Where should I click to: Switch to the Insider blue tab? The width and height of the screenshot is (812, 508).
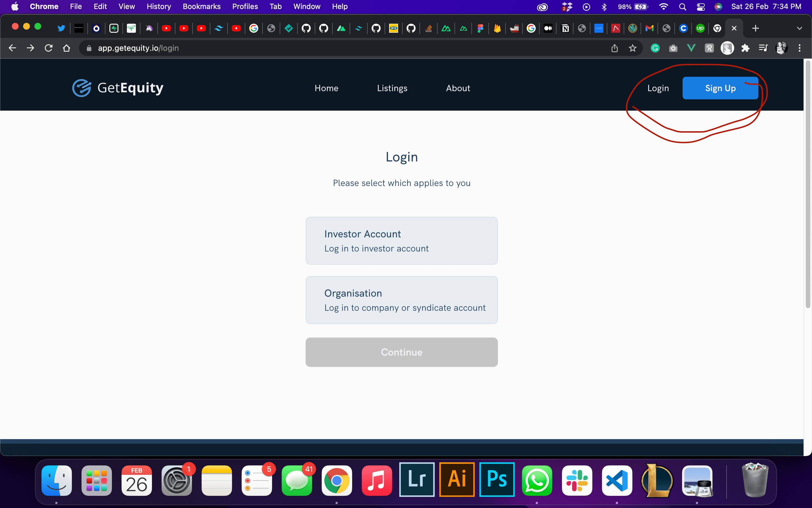click(599, 28)
